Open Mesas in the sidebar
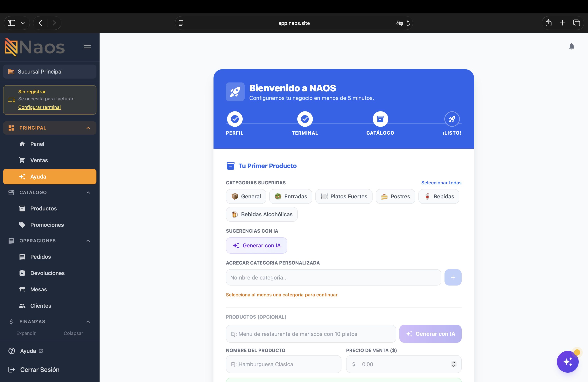Screen dimensions: 588x382 (50, 289)
